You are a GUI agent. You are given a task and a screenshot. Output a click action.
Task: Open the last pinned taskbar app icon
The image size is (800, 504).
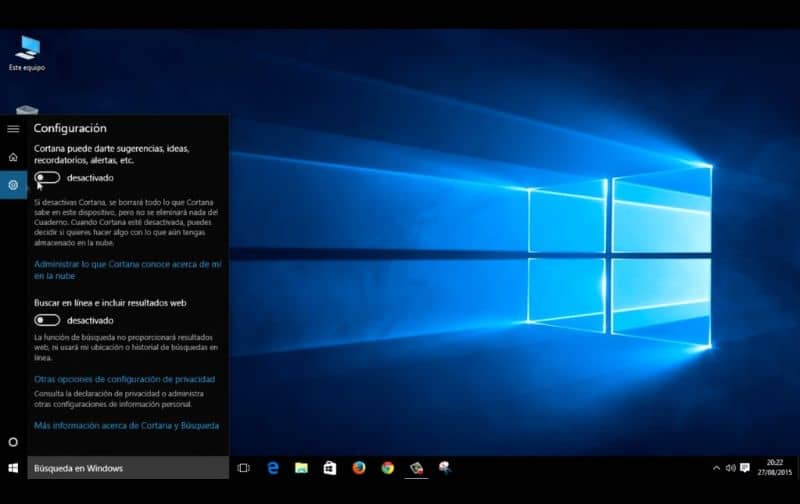[445, 468]
